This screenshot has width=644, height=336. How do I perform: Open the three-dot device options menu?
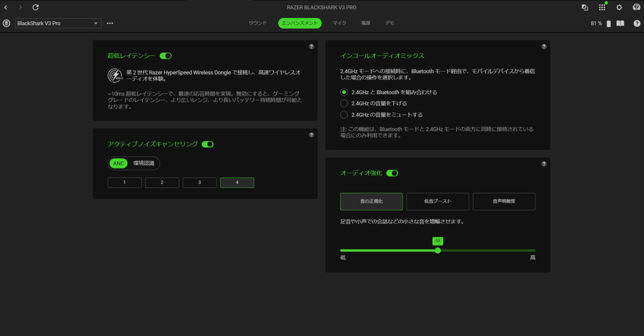tap(110, 23)
